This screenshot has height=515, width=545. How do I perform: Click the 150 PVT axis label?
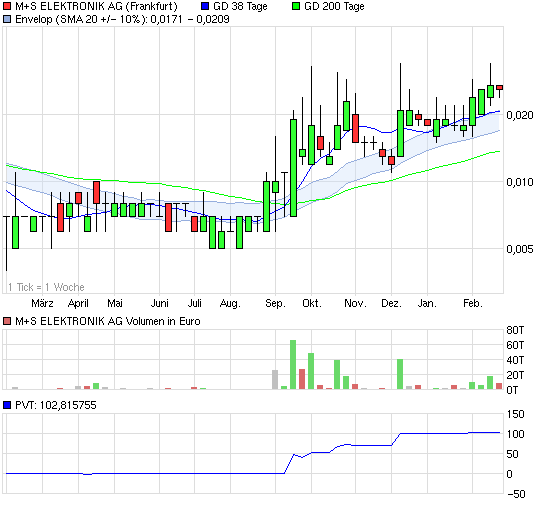coord(515,414)
